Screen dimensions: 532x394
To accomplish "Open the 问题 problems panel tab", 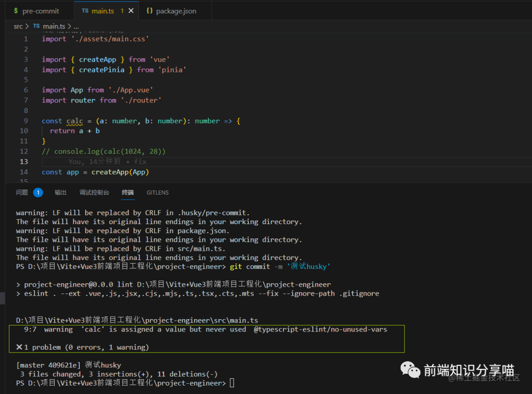I will click(x=22, y=193).
